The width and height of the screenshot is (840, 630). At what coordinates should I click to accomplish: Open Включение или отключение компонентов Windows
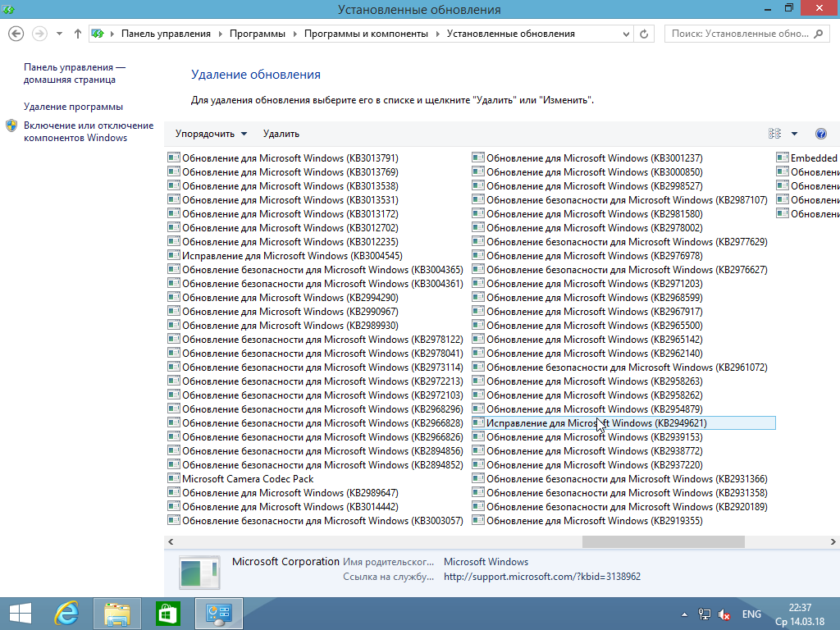(89, 131)
